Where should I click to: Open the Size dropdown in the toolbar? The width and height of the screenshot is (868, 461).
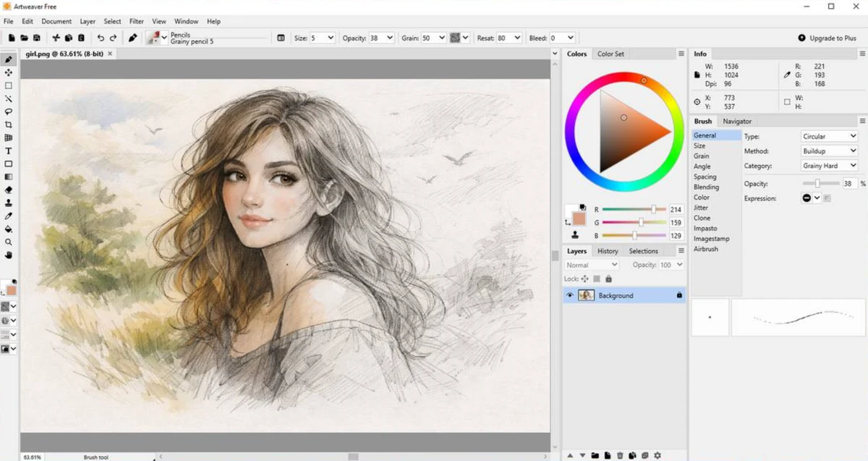331,38
